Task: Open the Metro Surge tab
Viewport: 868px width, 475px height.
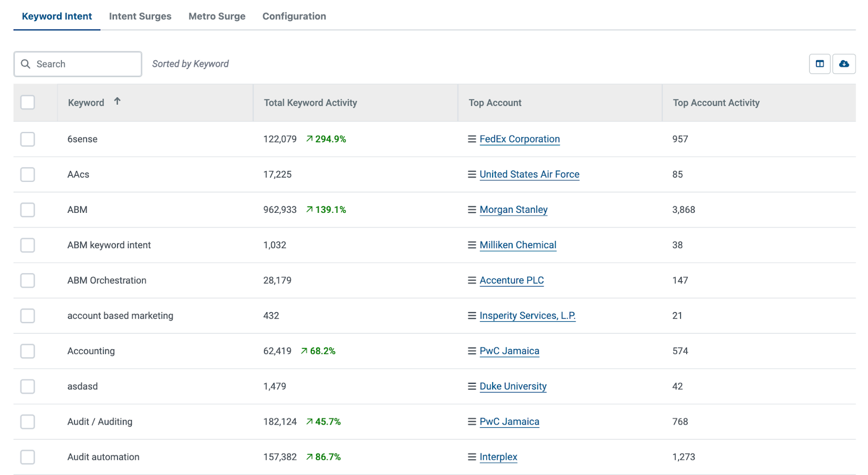Action: click(217, 16)
